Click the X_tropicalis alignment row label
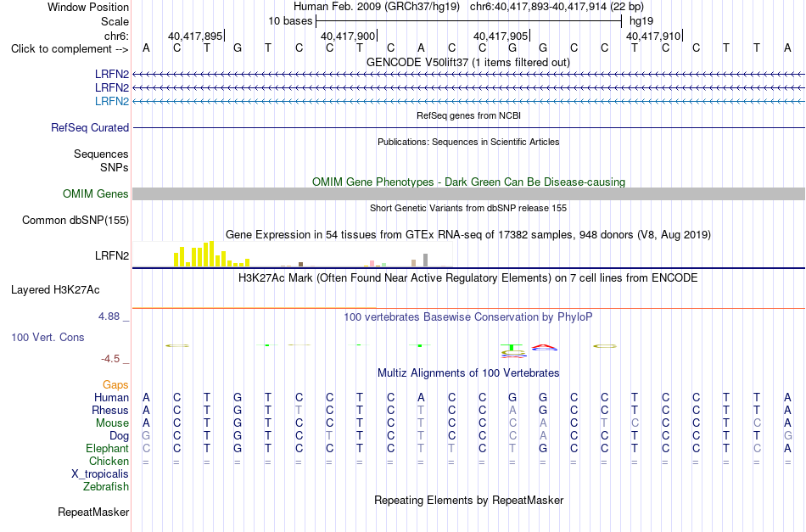 [100, 474]
